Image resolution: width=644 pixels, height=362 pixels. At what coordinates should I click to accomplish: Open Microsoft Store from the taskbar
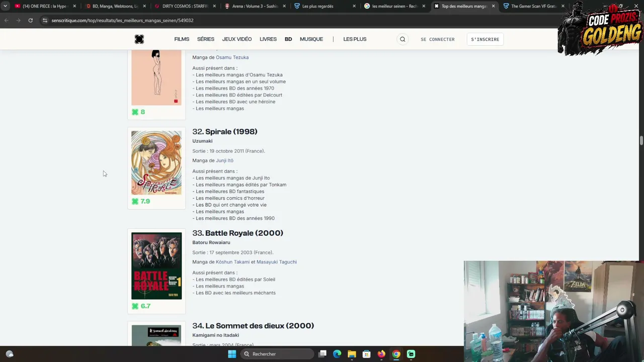(367, 354)
